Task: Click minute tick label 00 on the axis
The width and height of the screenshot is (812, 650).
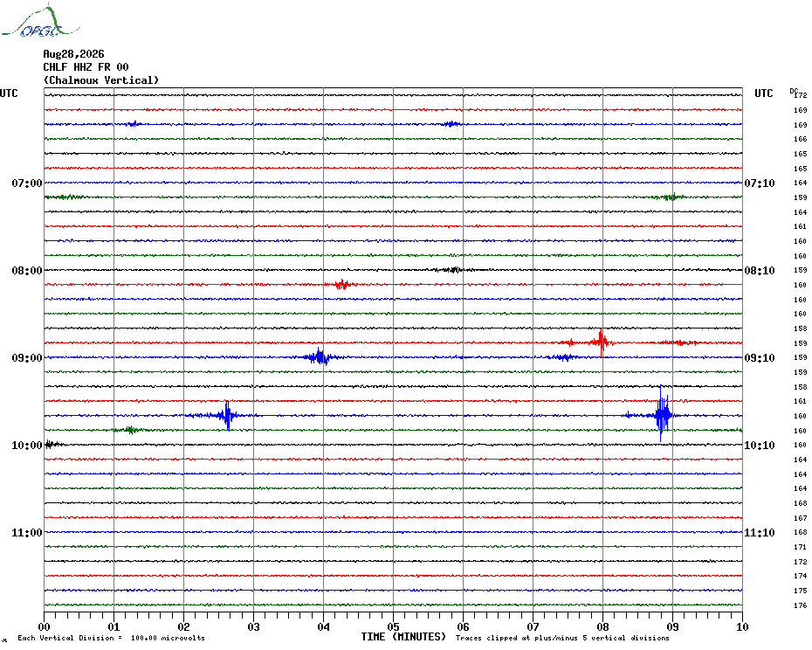Action: (44, 627)
